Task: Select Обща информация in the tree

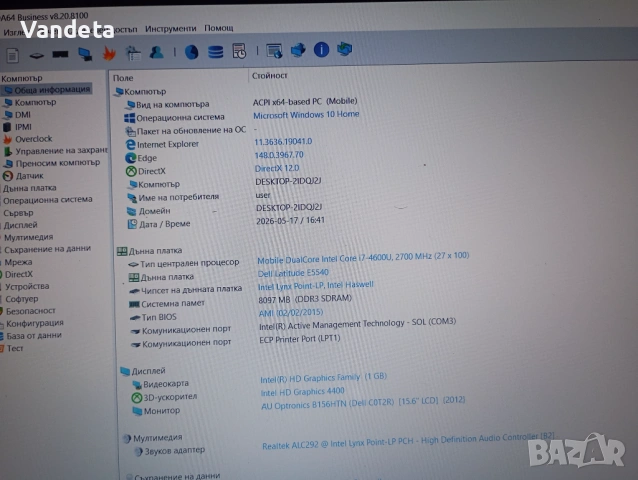Action: [x=48, y=89]
